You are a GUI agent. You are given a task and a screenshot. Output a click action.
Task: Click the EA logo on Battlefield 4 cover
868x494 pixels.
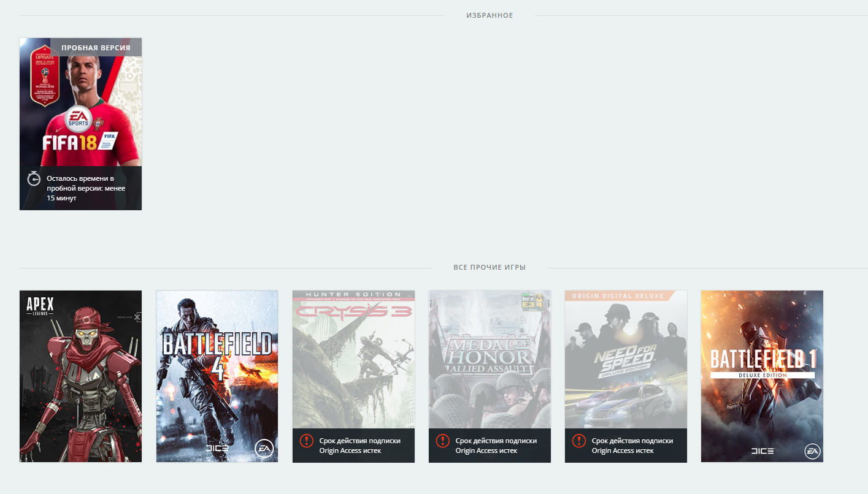(264, 449)
